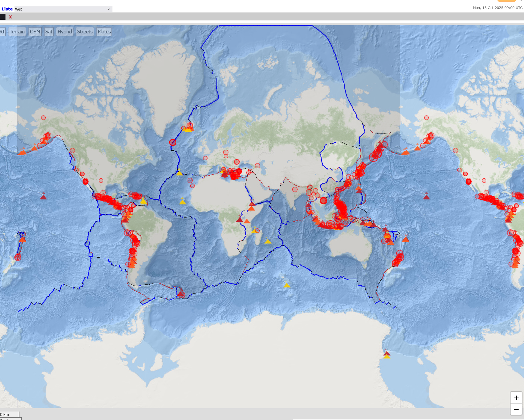The height and width of the screenshot is (420, 524).
Task: Click the volcano marker in Antarctica
Action: [x=387, y=354]
